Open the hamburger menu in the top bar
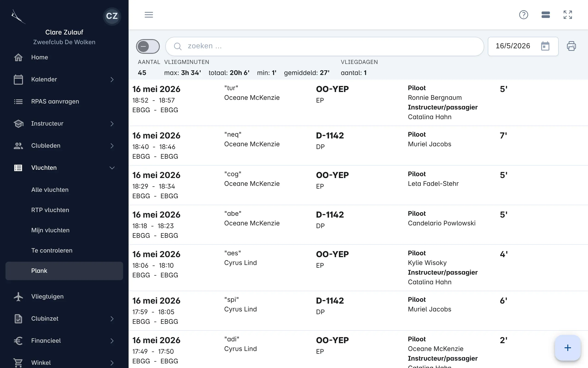 149,15
